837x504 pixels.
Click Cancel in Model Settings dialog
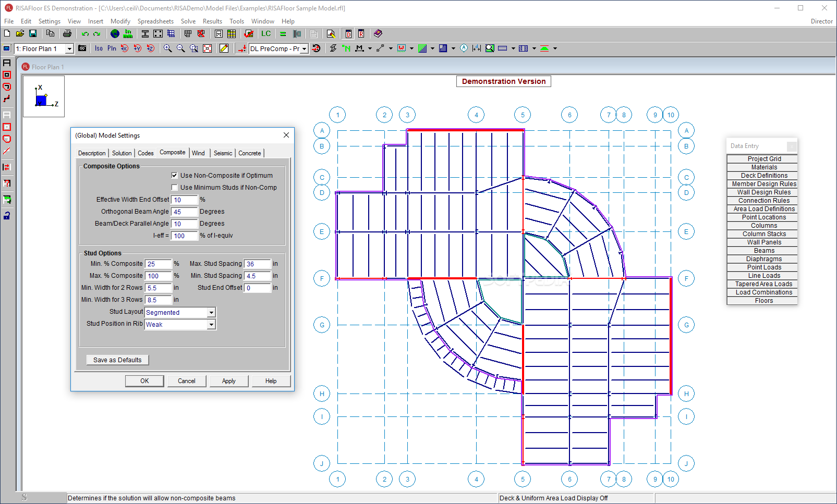click(x=187, y=381)
